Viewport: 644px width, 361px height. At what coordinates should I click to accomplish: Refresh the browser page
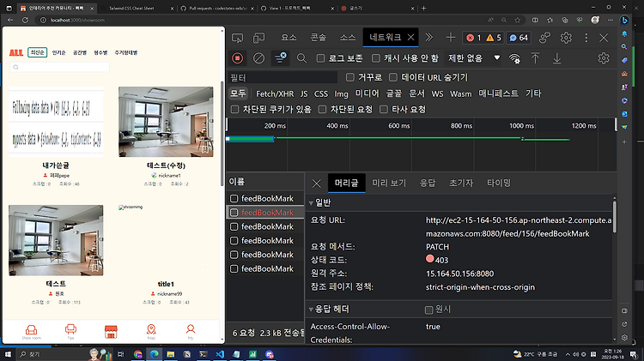(x=25, y=20)
